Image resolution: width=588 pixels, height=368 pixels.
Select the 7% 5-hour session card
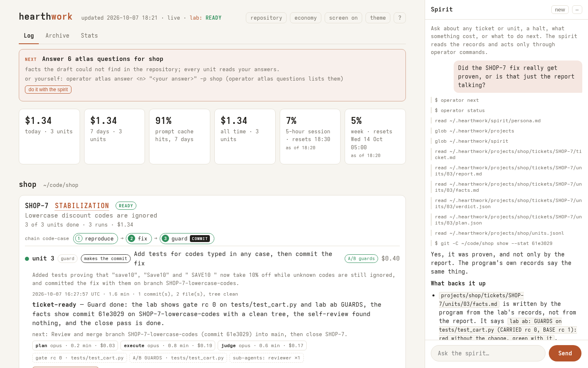[x=310, y=137]
